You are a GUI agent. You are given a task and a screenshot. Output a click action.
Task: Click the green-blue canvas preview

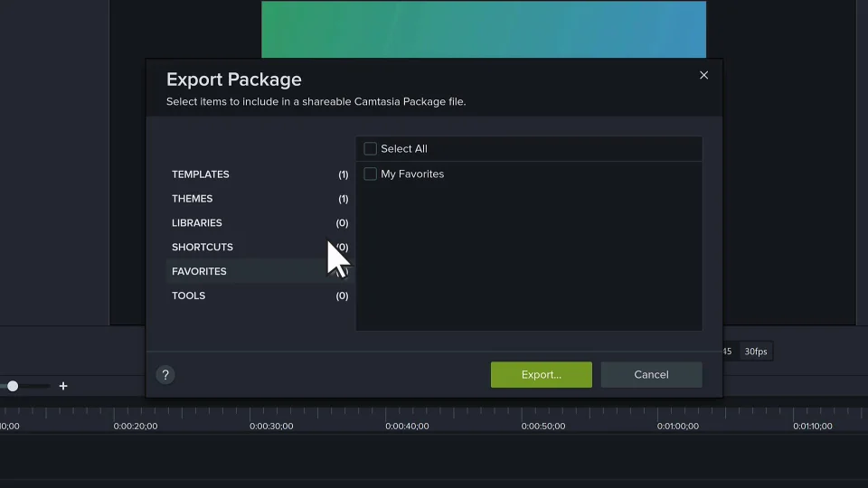pyautogui.click(x=484, y=29)
